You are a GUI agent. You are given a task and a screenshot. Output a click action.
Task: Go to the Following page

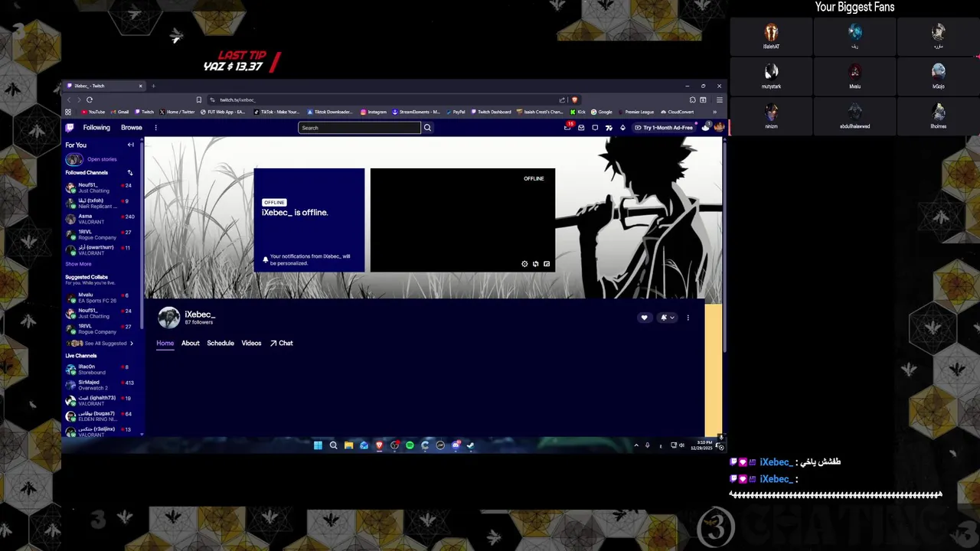point(96,128)
